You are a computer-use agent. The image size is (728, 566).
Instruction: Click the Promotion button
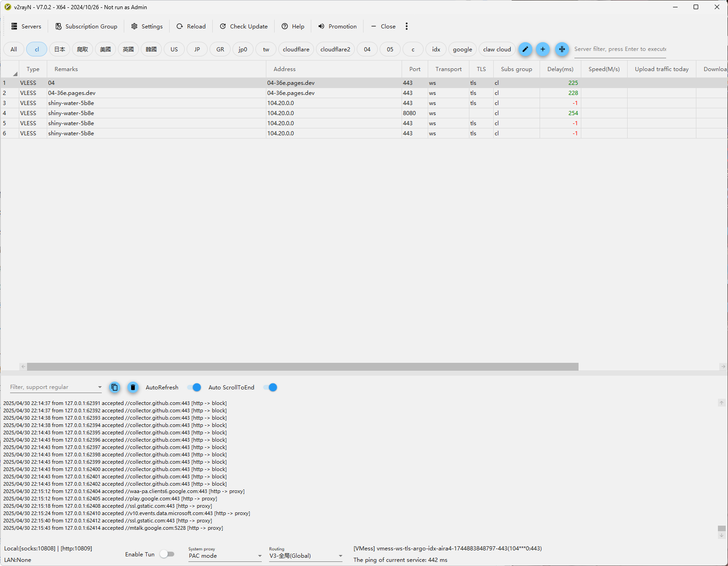337,27
